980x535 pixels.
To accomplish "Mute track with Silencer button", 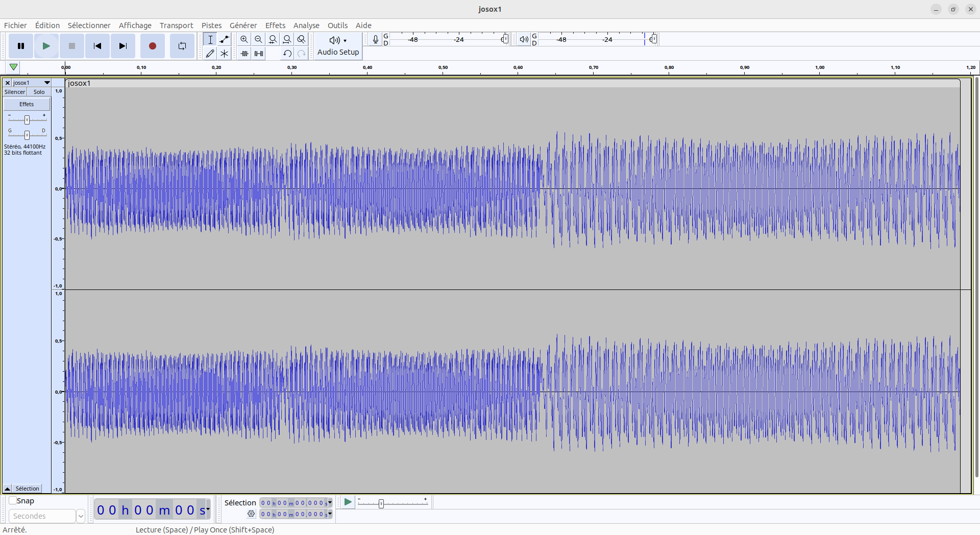I will (15, 92).
